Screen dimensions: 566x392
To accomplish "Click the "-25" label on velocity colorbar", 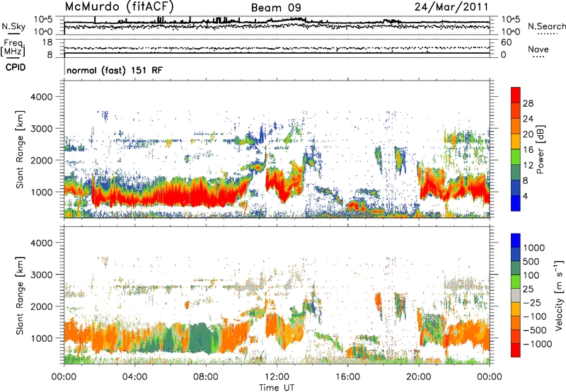I will pos(534,303).
